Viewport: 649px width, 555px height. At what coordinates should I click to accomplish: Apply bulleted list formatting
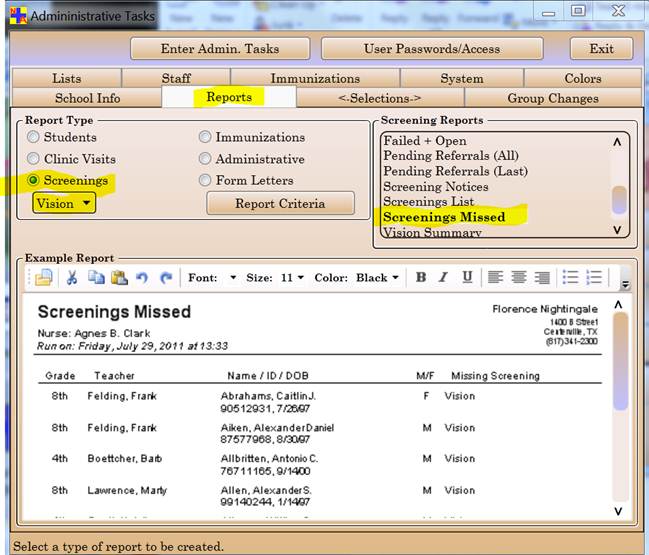tap(570, 277)
